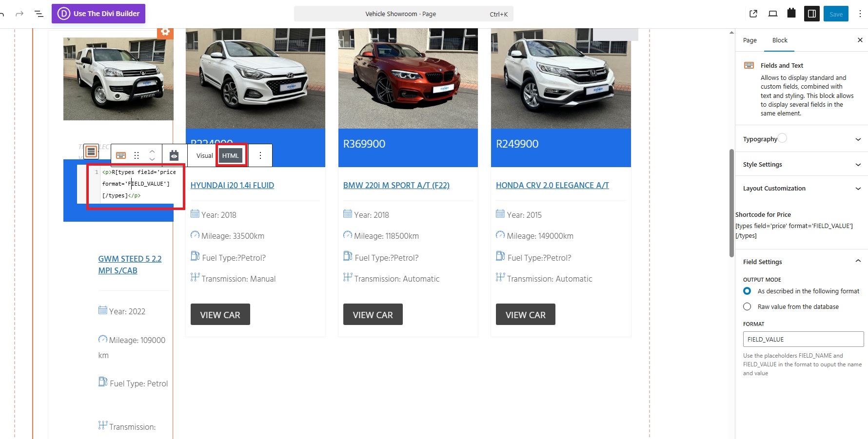Select the parent block icon beside toolbar
Screen dimensions: 868x439
[91, 152]
